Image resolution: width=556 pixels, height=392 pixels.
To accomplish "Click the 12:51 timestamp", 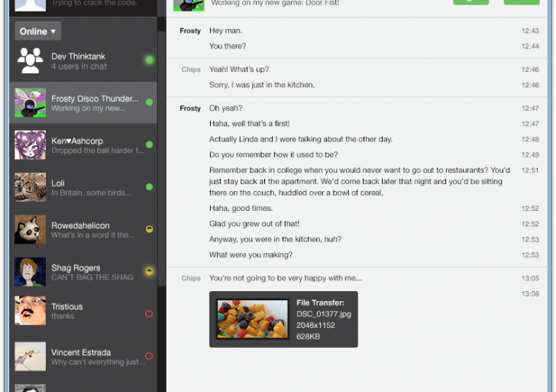I will (530, 170).
